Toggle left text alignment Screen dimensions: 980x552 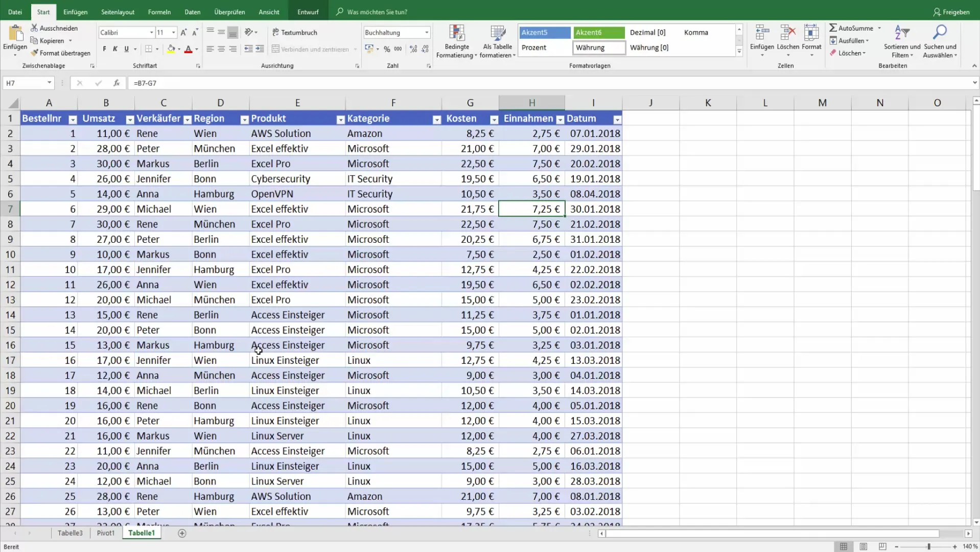210,49
